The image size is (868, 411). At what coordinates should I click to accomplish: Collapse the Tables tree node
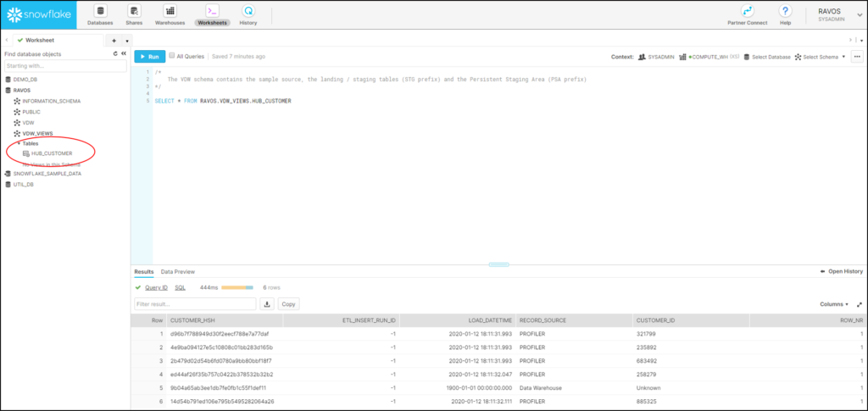[18, 143]
